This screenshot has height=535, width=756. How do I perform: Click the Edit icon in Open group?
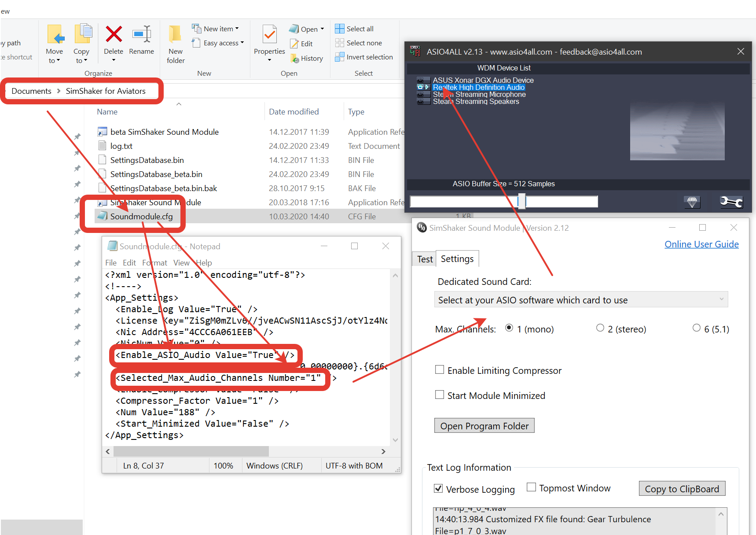point(294,44)
